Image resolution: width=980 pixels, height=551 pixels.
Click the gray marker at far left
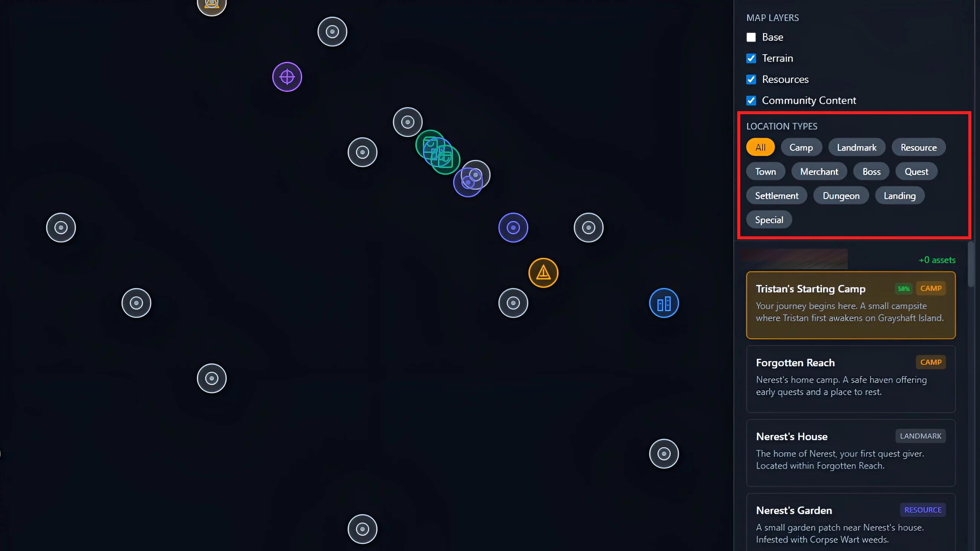pyautogui.click(x=61, y=227)
